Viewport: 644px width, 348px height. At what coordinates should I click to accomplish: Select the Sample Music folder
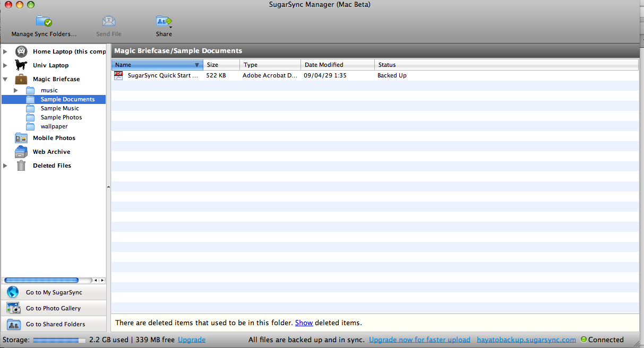(59, 108)
